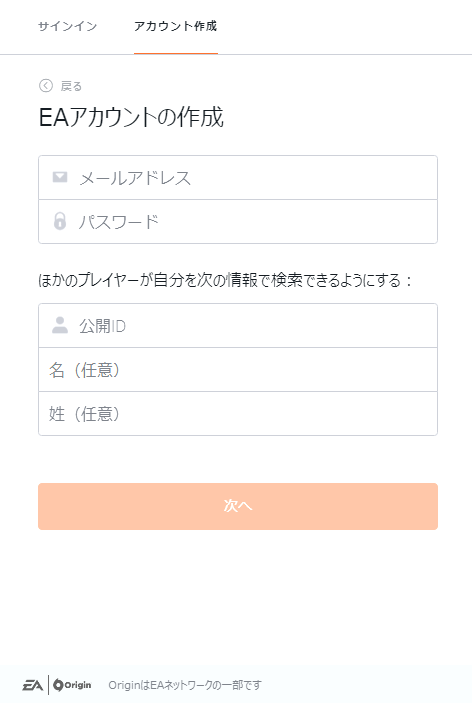Focus the パスワード input field
This screenshot has height=703, width=472.
[238, 221]
